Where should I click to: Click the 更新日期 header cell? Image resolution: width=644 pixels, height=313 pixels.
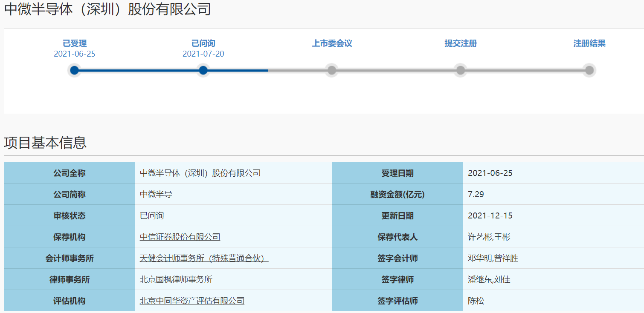point(397,215)
